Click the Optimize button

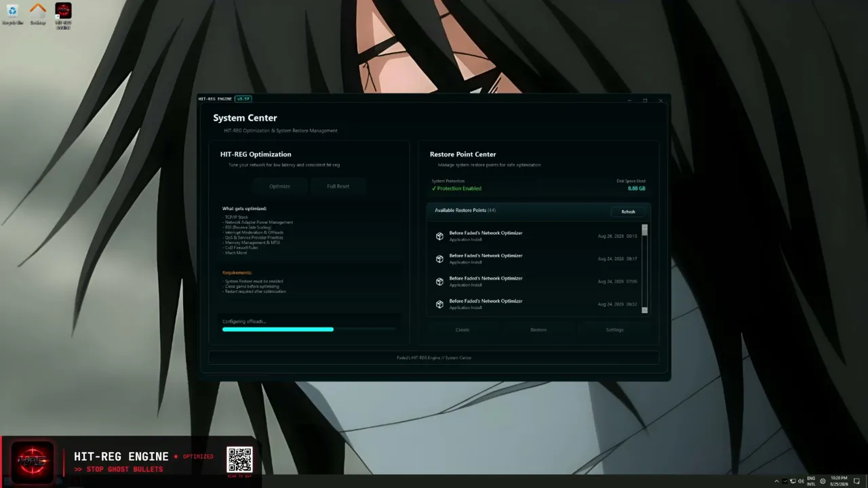279,186
